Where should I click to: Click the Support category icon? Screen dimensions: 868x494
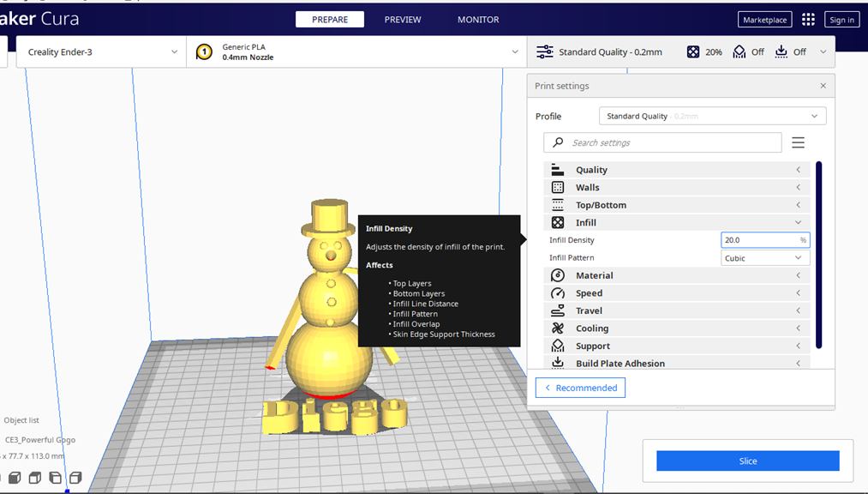tap(558, 346)
